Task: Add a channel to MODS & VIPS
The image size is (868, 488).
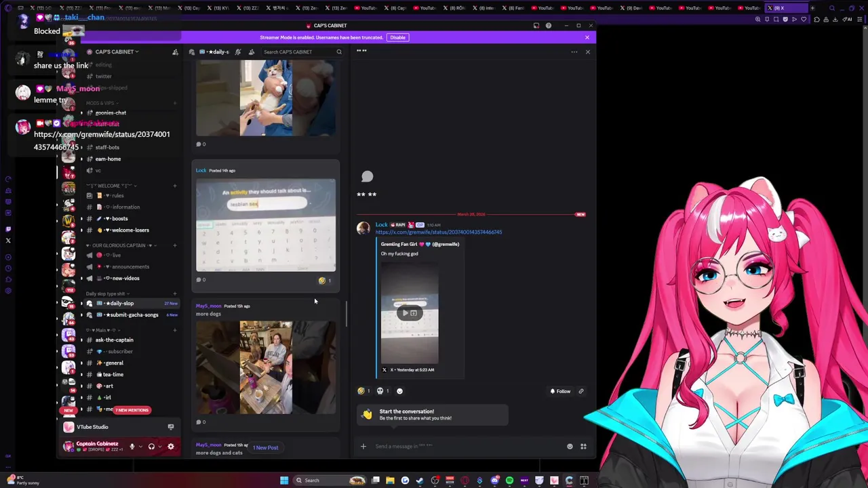Action: click(174, 103)
